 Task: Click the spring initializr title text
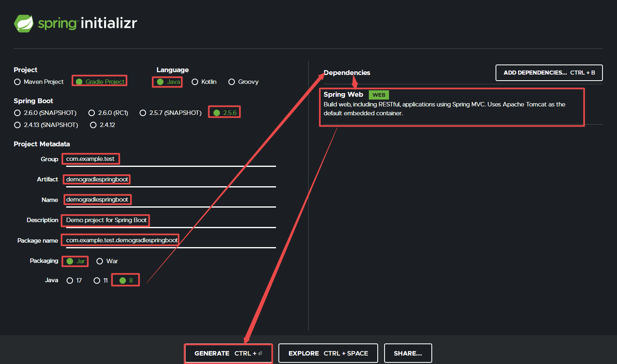[x=88, y=23]
